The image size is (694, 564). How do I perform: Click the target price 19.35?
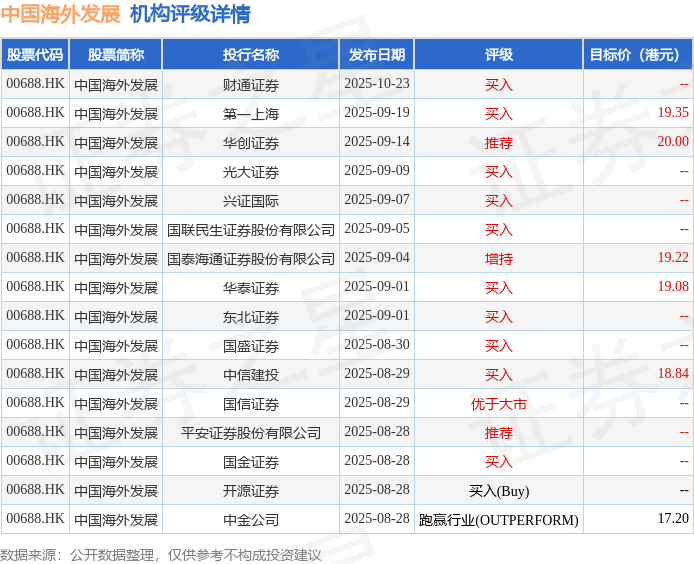tap(673, 112)
